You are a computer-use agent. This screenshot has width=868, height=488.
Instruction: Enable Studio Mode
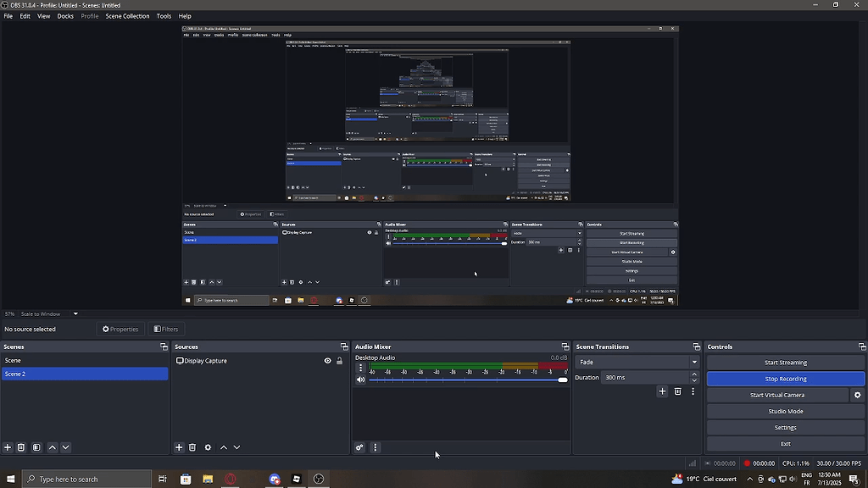[785, 411]
